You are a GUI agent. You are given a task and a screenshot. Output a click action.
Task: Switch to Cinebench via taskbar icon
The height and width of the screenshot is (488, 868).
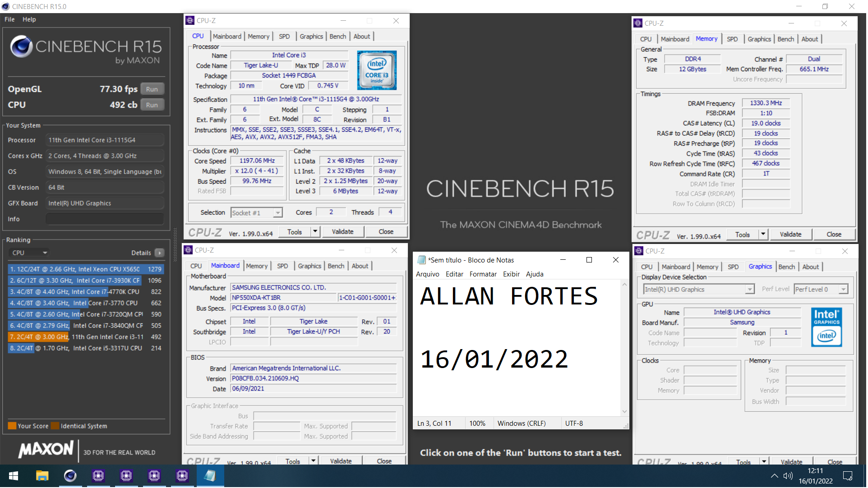tap(70, 476)
